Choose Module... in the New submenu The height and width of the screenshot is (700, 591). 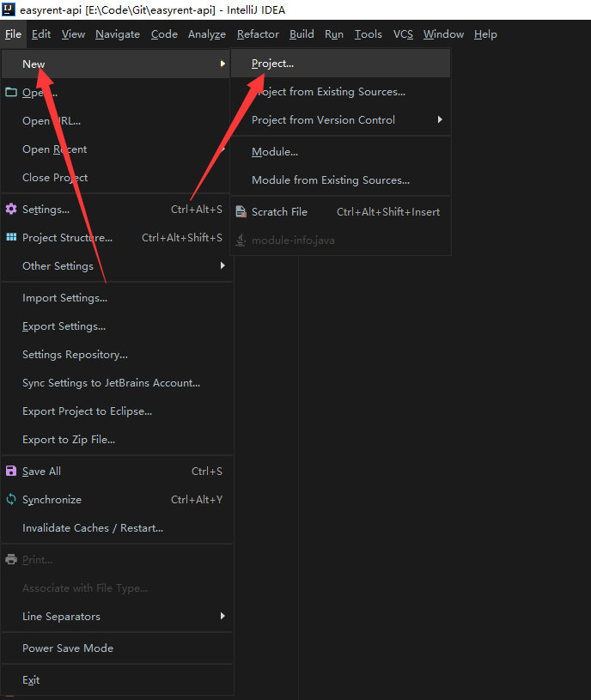340,152
